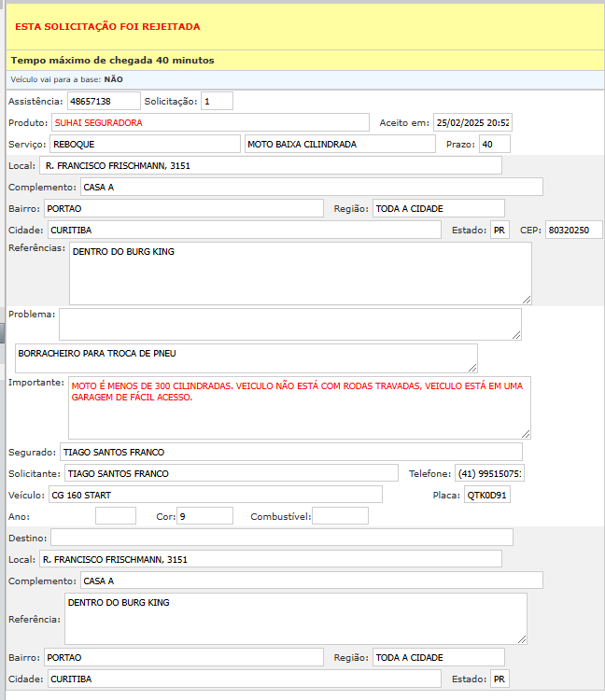This screenshot has height=700, width=605.
Task: Select the BORRACHEIRO PARA TROCA DE PNEU box
Action: (x=246, y=357)
